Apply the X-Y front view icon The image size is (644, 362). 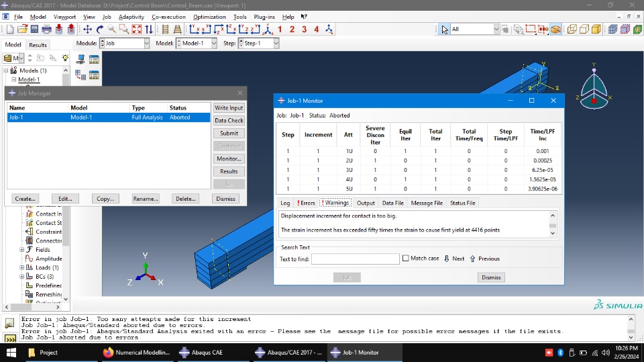(195, 29)
